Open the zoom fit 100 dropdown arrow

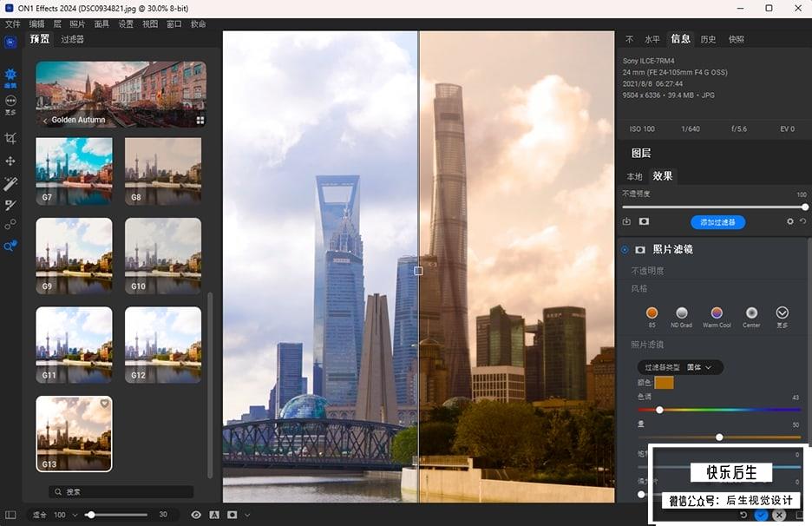tap(75, 515)
